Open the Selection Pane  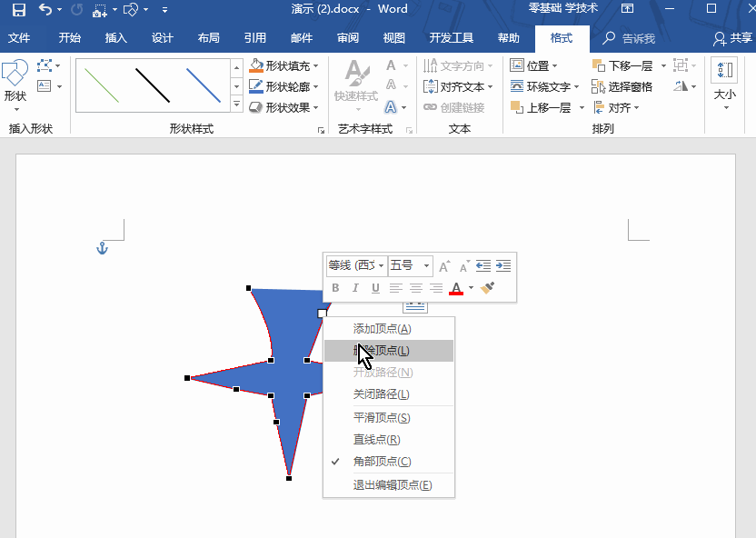(x=622, y=86)
